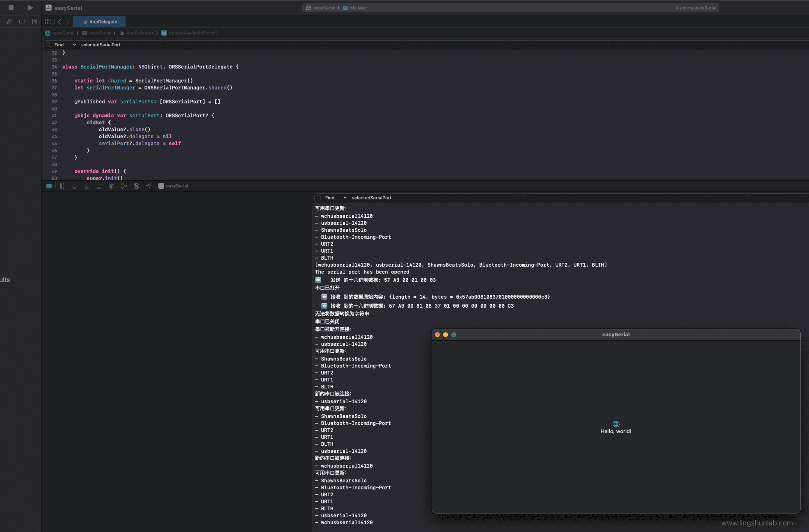The width and height of the screenshot is (809, 532).
Task: Click Running easySerial status text
Action: [x=696, y=8]
